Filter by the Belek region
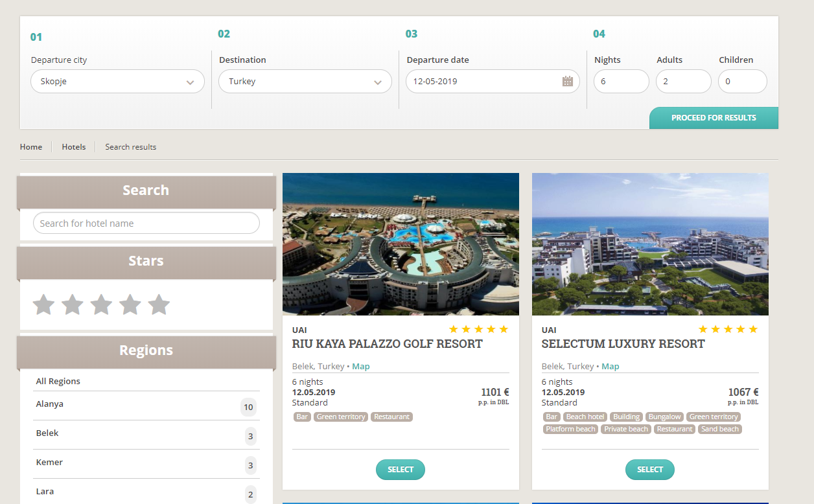Image resolution: width=814 pixels, height=504 pixels. click(x=47, y=433)
